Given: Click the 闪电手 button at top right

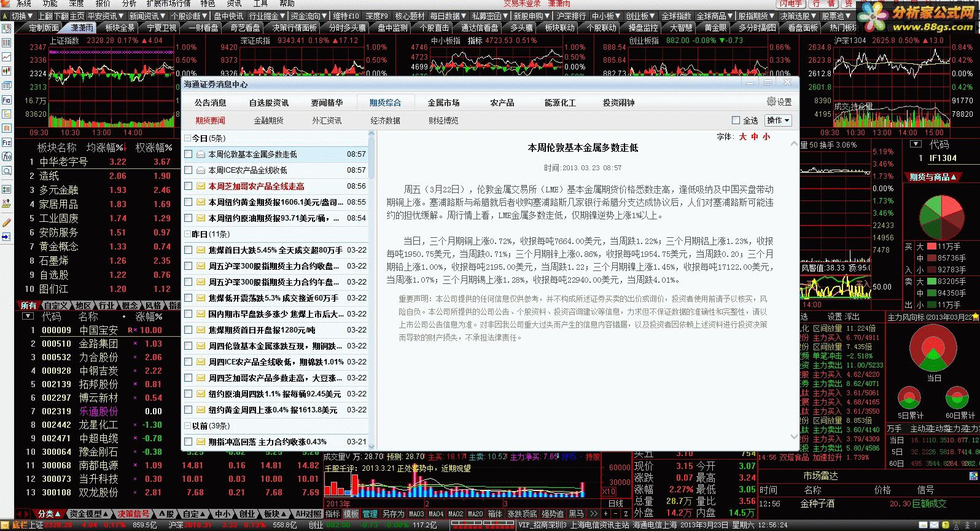Looking at the screenshot, I should point(791,4).
